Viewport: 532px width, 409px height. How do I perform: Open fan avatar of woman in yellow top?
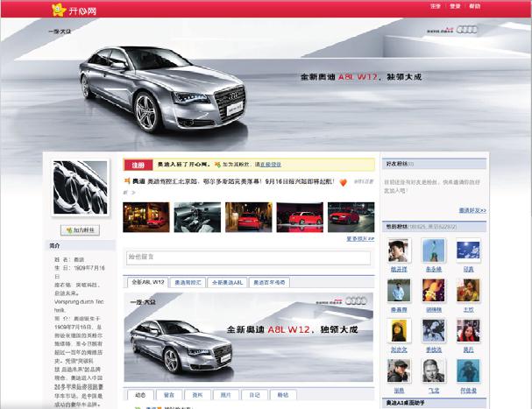click(468, 290)
